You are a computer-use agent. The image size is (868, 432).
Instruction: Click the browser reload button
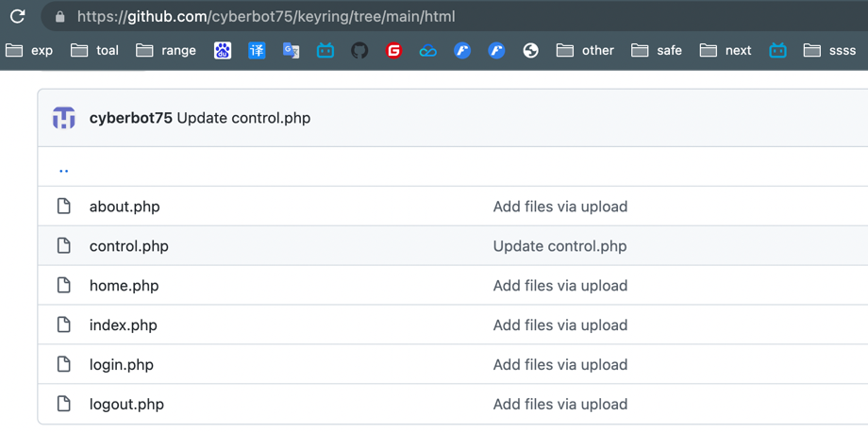[17, 16]
